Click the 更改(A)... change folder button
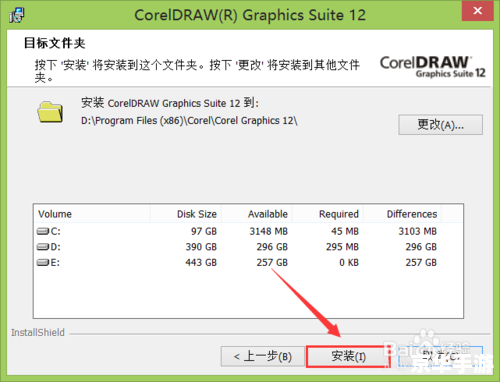This screenshot has height=382, width=500. coord(440,125)
